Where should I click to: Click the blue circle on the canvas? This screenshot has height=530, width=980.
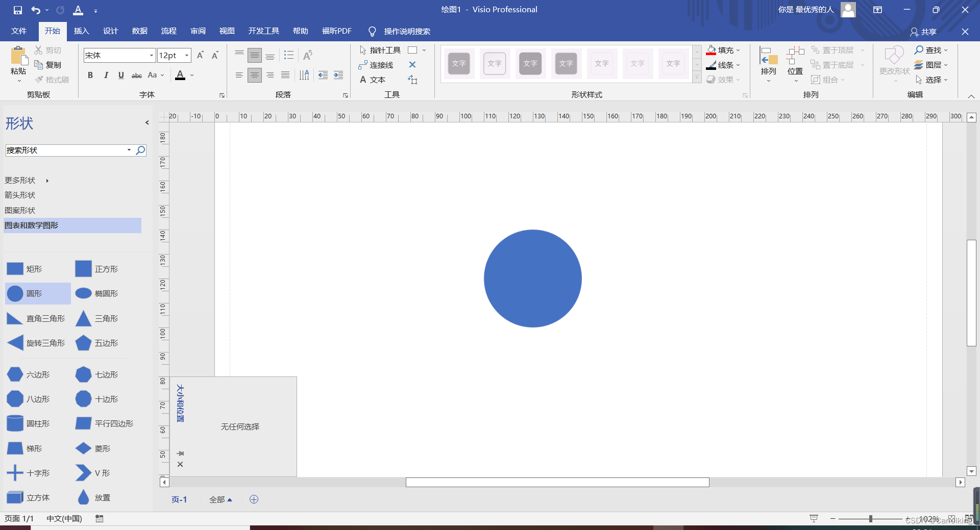tap(532, 279)
